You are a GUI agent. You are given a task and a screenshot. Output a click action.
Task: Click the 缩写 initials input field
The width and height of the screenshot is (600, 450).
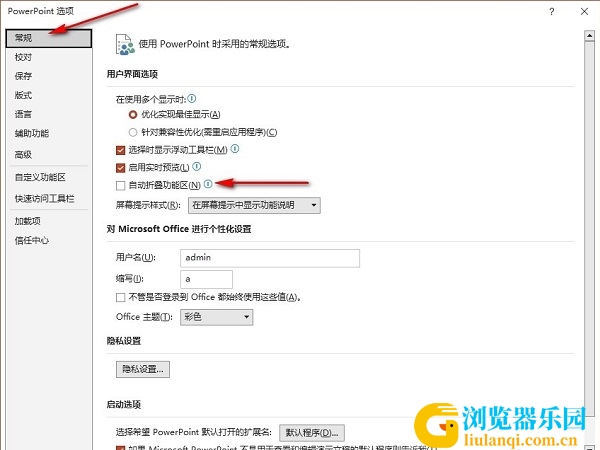(206, 279)
